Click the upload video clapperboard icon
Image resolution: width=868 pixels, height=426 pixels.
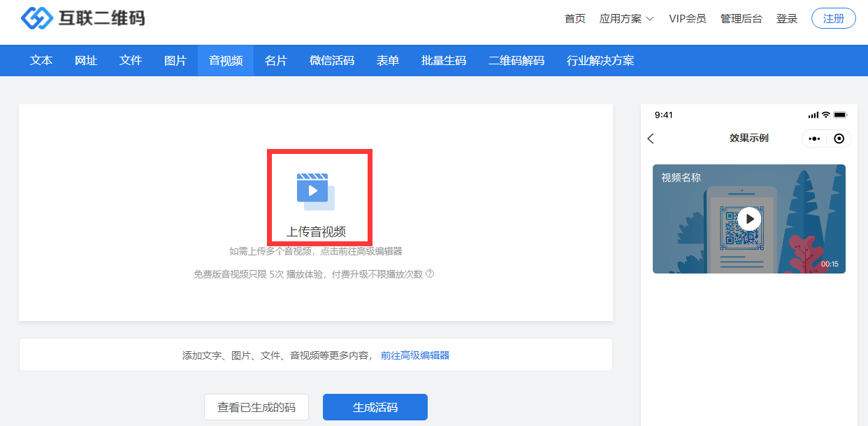(316, 192)
